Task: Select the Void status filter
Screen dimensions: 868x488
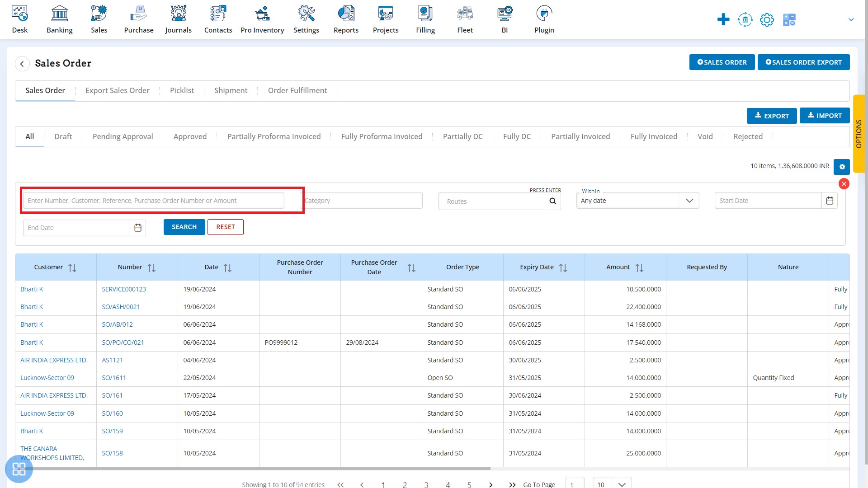Action: point(705,136)
